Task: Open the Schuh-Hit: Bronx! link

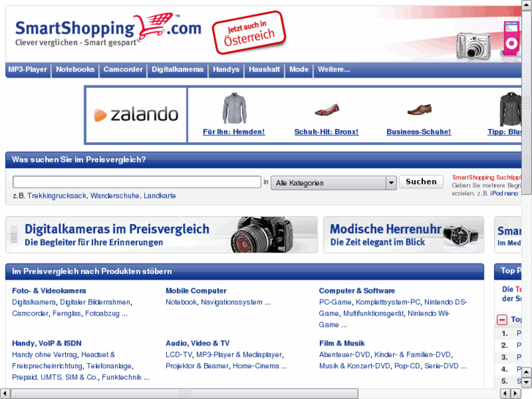Action: [326, 132]
